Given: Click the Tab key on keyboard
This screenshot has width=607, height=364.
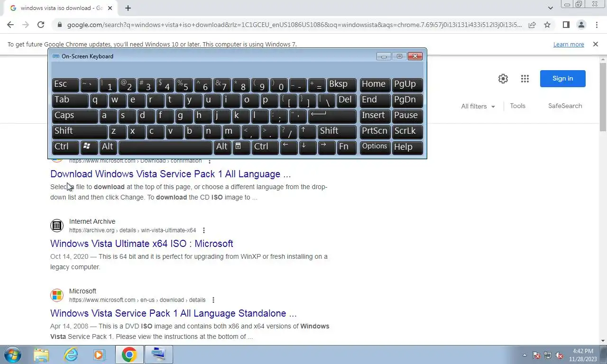Looking at the screenshot, I should (70, 100).
